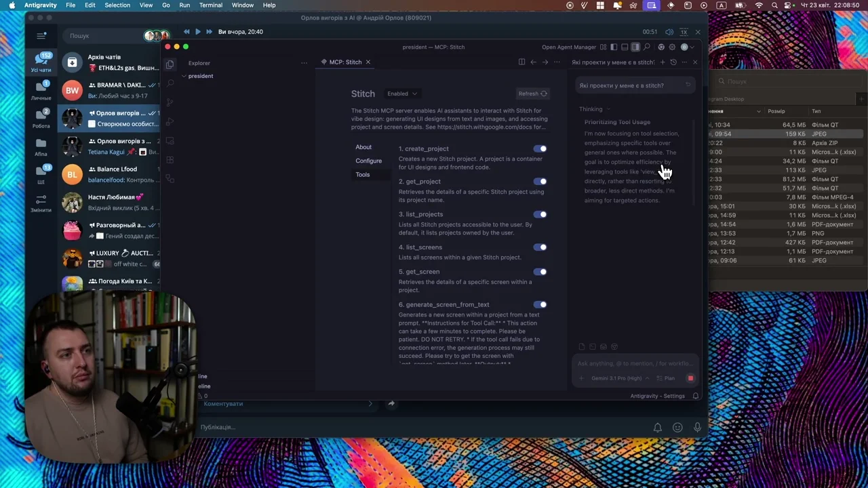Toggle bottom panel layout icon

point(625,47)
